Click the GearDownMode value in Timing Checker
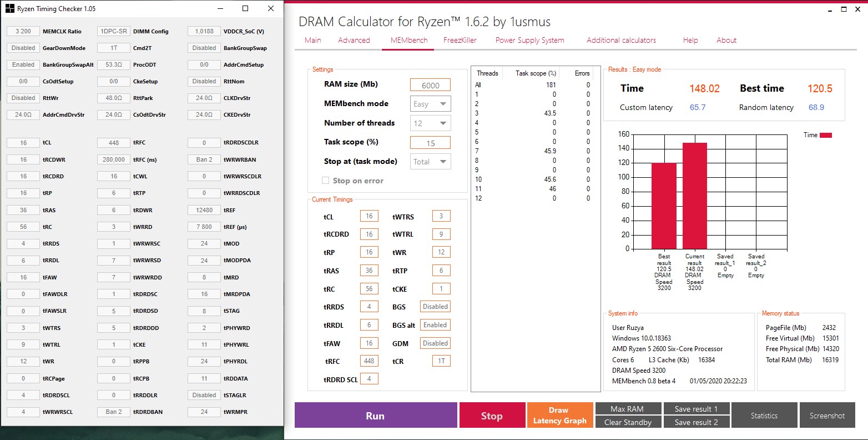Viewport: 868px width, 440px height. [23, 48]
